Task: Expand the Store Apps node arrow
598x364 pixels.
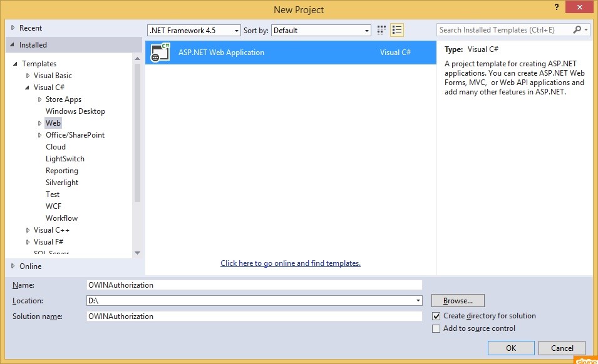Action: pos(39,99)
